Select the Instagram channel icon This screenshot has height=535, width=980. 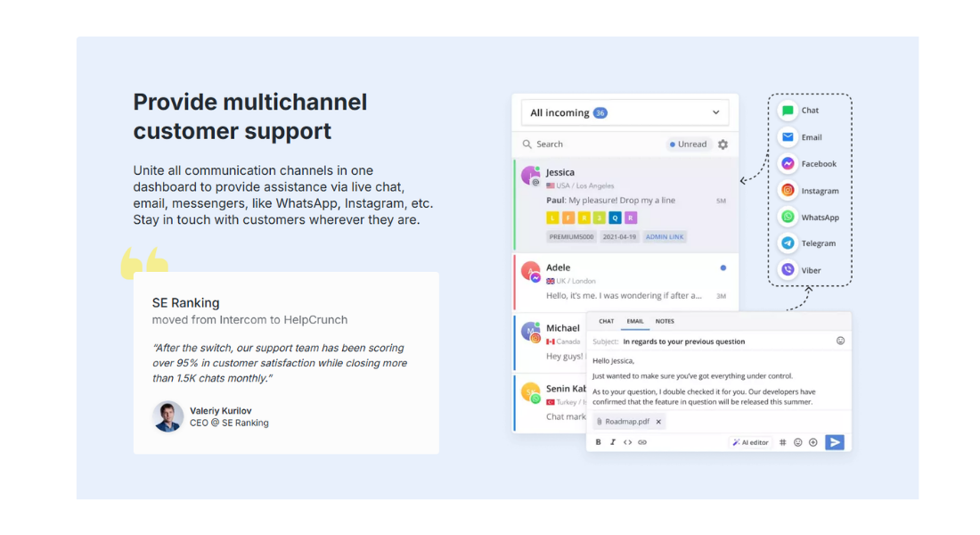click(788, 190)
